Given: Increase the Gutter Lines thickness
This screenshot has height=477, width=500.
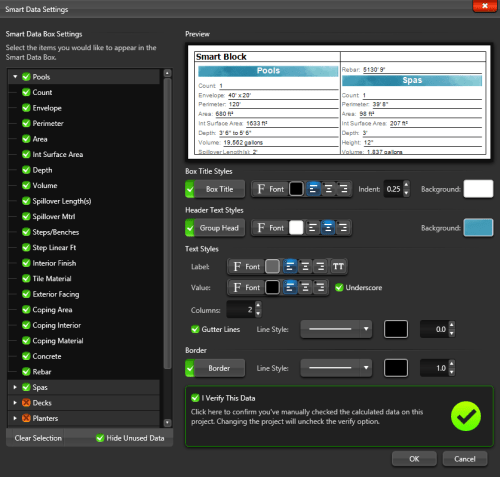Looking at the screenshot, I should click(x=451, y=325).
